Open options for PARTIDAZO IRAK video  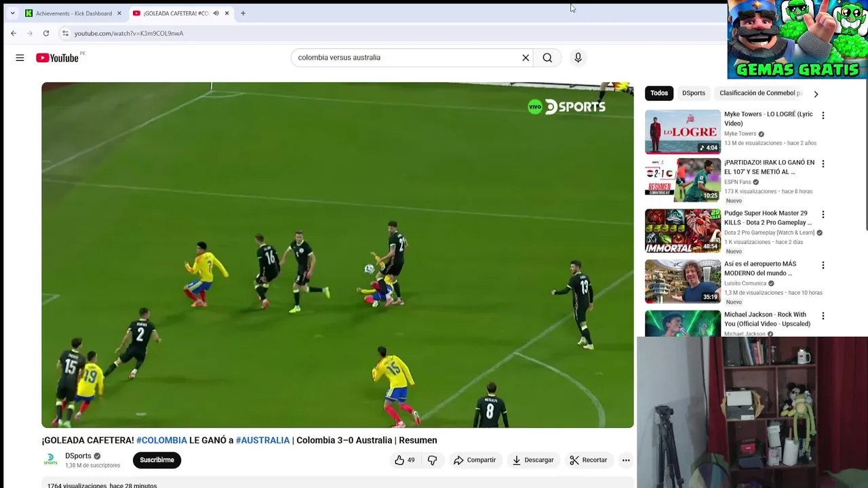pyautogui.click(x=823, y=164)
